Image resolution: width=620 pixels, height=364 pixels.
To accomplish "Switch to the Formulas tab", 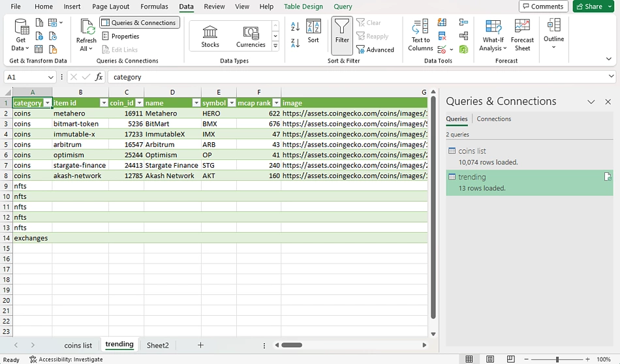I will pos(154,7).
